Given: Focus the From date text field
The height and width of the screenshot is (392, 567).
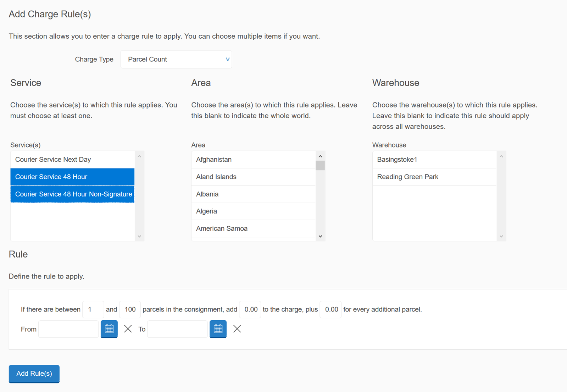Looking at the screenshot, I should 68,329.
